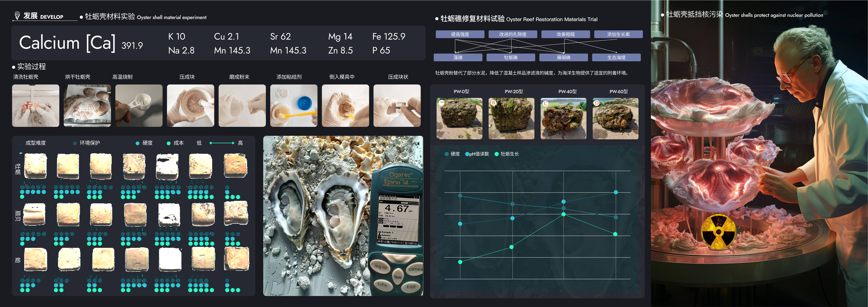Click the 改进的孔隙度 box

(x=513, y=34)
